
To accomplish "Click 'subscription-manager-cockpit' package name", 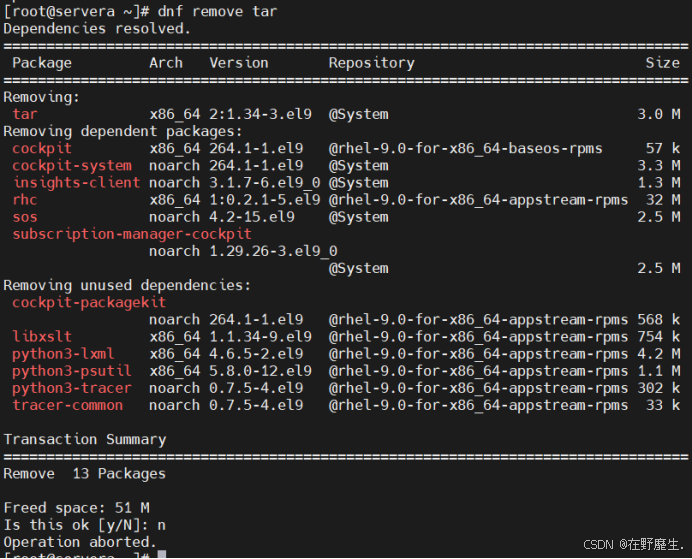I will (132, 234).
